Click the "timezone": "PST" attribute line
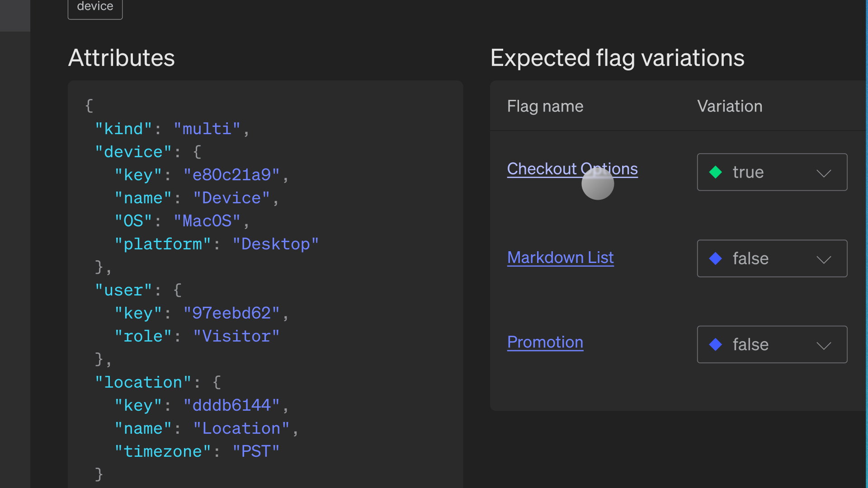 pos(197,452)
